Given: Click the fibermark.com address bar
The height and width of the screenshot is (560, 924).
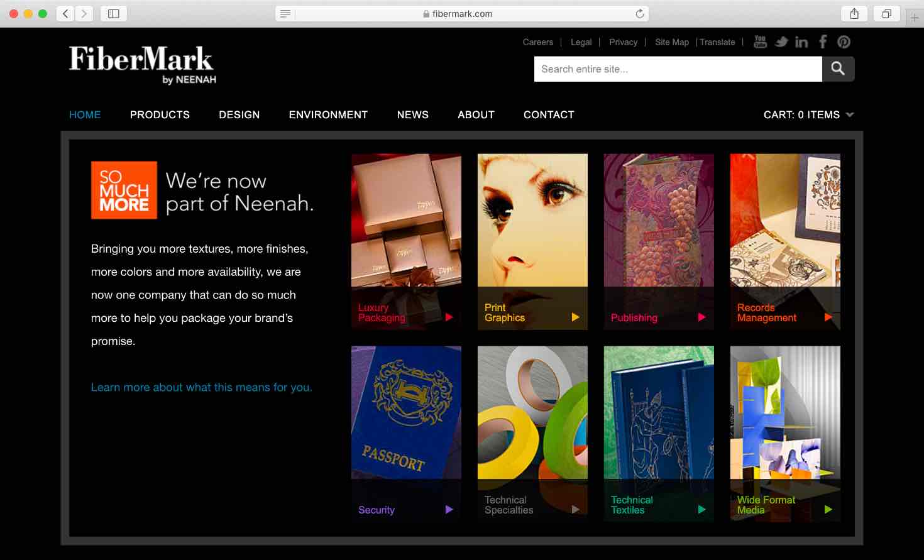Looking at the screenshot, I should 462,14.
